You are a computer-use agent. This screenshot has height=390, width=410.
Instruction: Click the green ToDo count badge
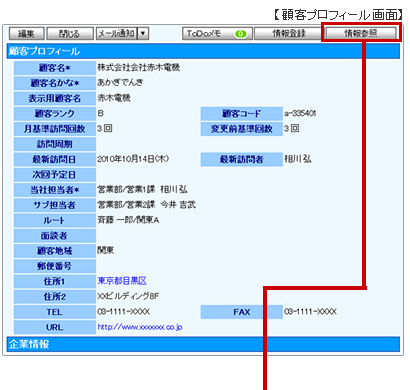[x=240, y=34]
